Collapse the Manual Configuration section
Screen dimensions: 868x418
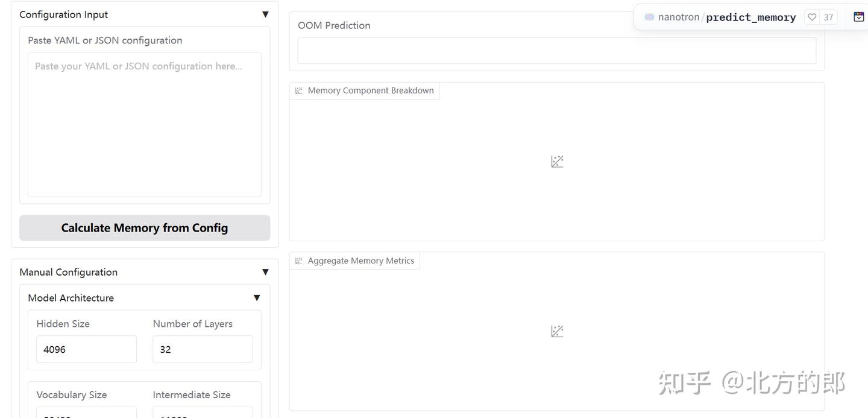(x=265, y=272)
